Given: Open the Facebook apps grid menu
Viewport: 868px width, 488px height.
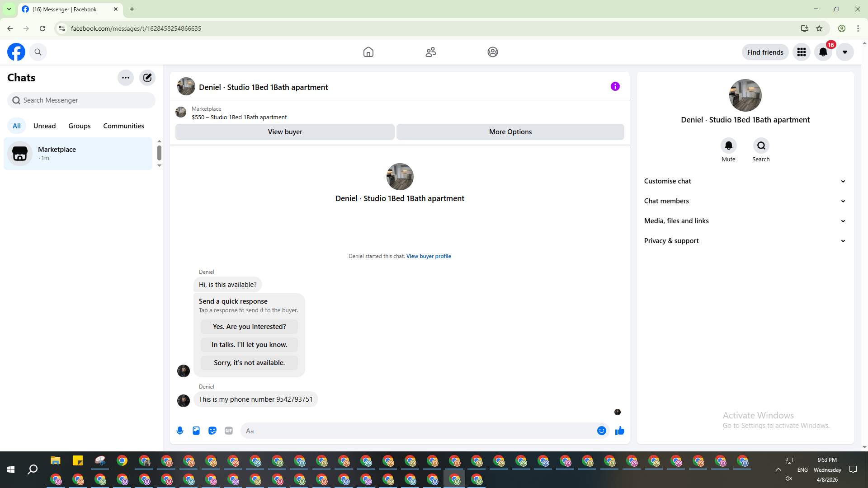Looking at the screenshot, I should tap(801, 52).
